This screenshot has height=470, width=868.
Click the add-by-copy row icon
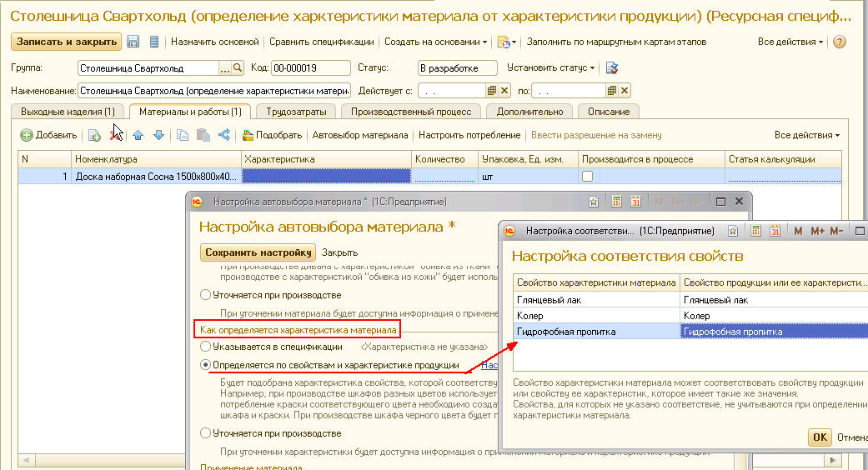(94, 135)
